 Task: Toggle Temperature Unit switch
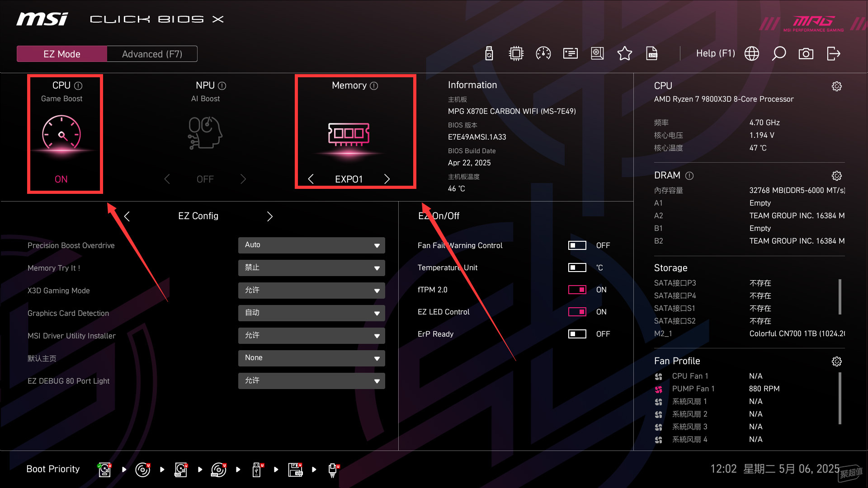point(577,267)
